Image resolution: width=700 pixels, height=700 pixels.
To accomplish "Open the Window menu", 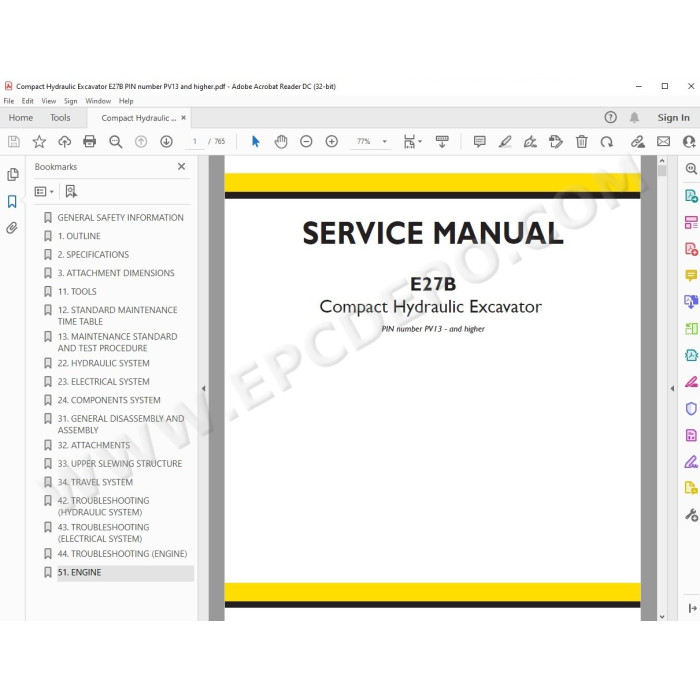I will [98, 101].
